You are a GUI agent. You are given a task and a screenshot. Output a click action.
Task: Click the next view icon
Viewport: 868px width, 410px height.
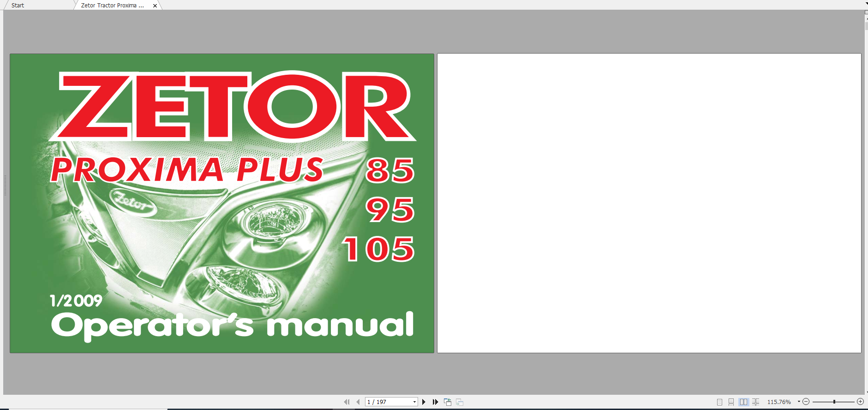click(460, 402)
